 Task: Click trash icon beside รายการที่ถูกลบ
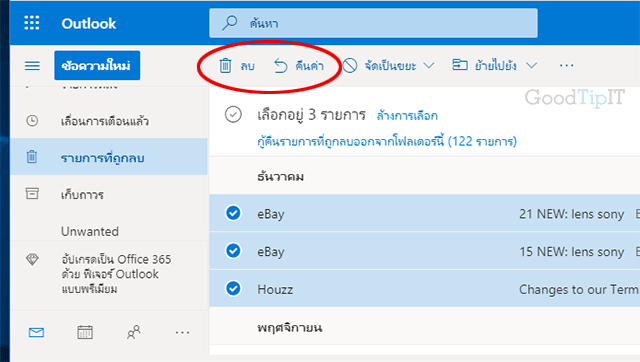point(32,157)
